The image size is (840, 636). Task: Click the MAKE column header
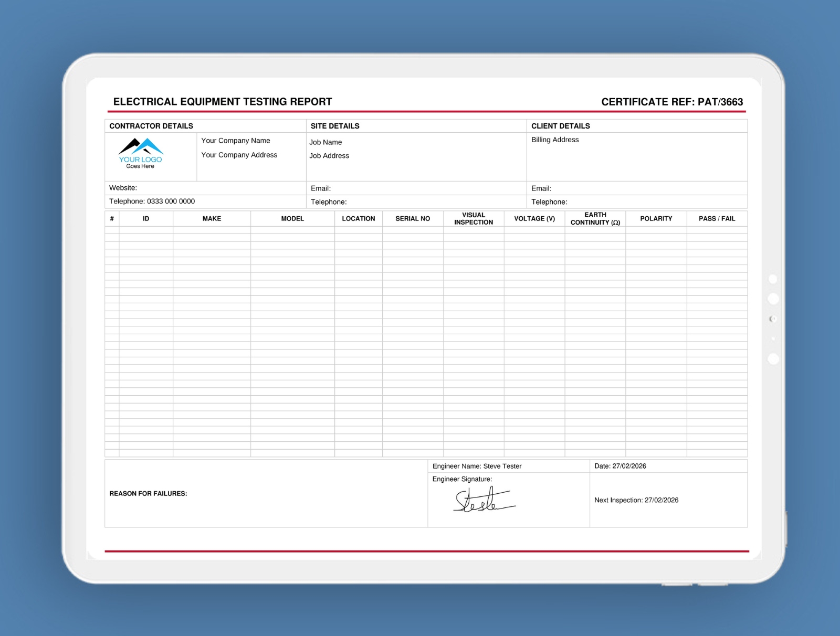(212, 219)
